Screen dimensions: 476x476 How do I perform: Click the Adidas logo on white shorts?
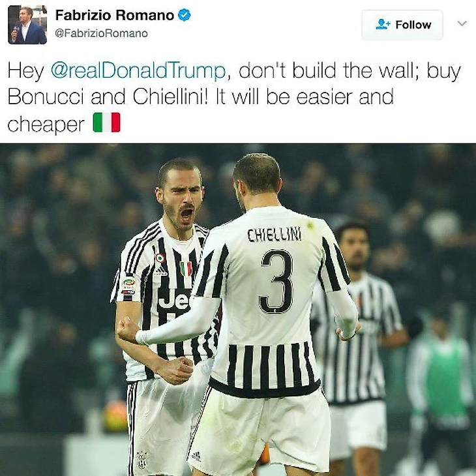(196, 456)
